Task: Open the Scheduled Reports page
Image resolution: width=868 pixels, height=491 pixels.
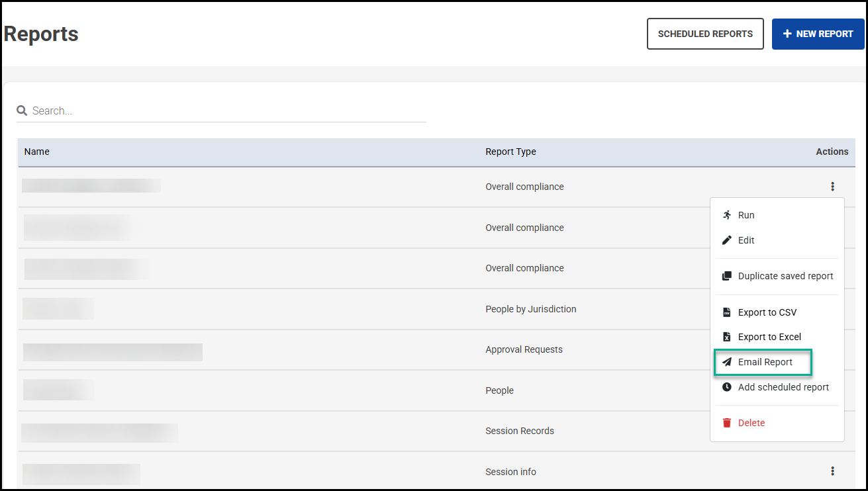Action: tap(705, 34)
